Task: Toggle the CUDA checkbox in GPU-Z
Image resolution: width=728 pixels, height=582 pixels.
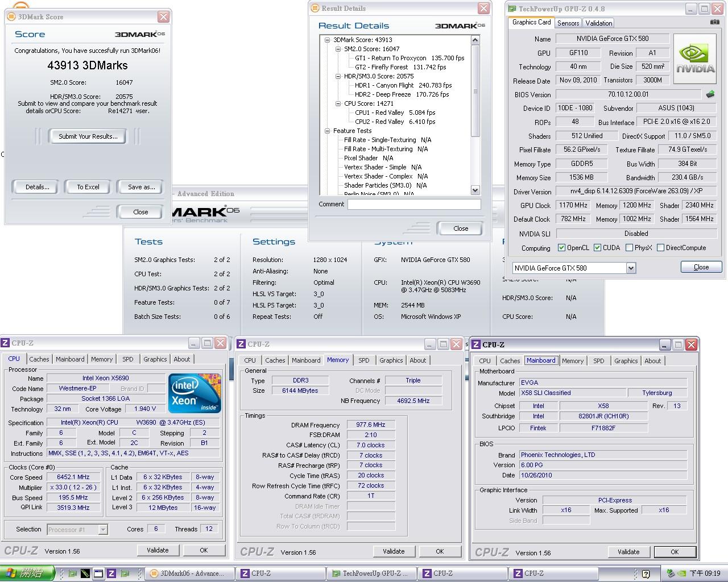Action: 597,248
